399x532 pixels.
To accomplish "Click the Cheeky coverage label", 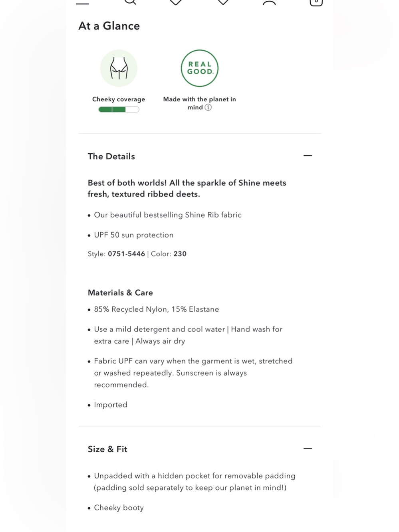I will coord(119,99).
